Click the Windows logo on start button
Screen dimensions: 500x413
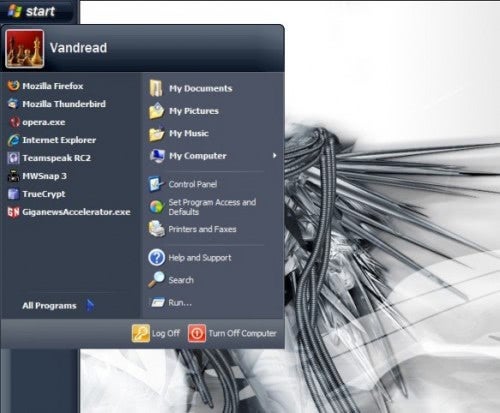click(x=14, y=11)
